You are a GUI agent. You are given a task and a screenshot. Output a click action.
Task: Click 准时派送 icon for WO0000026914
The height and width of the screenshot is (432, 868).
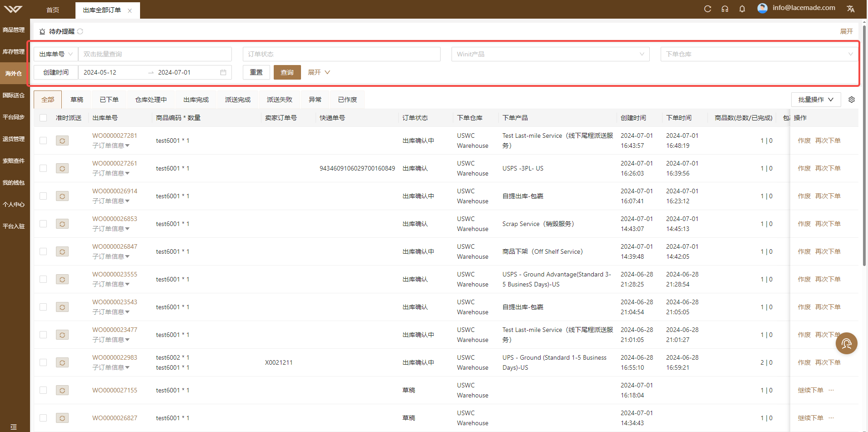62,196
